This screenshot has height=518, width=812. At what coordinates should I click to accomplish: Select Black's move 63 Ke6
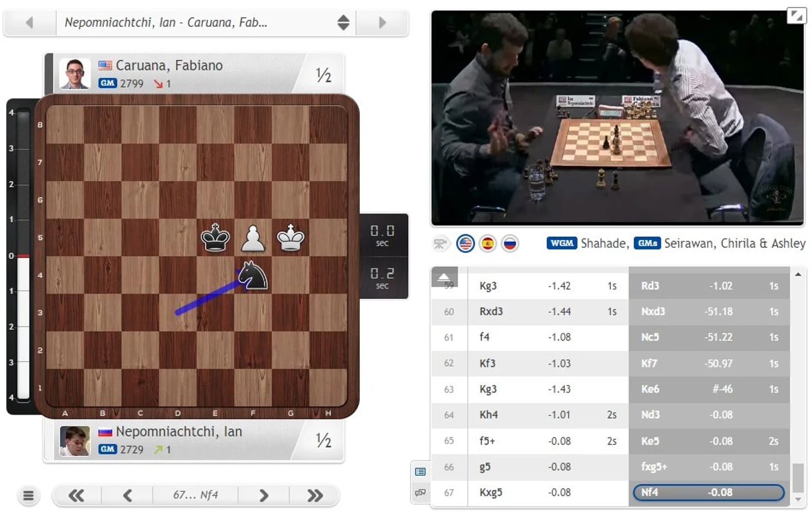pos(650,389)
